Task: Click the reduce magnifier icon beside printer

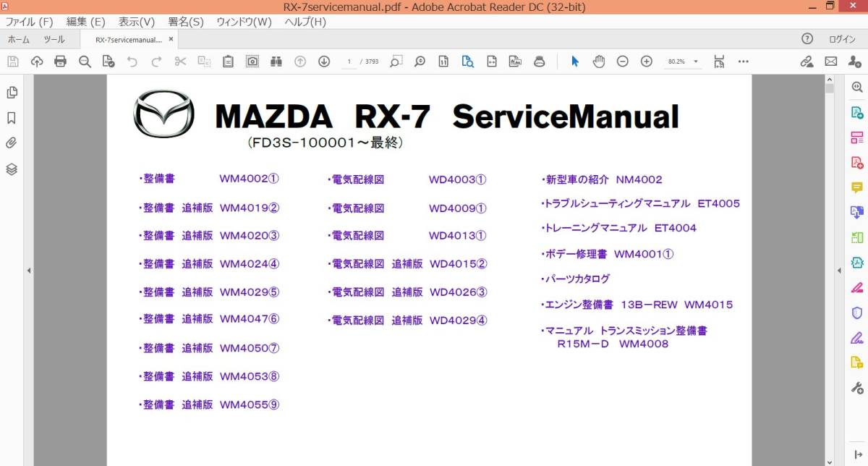Action: click(x=85, y=62)
